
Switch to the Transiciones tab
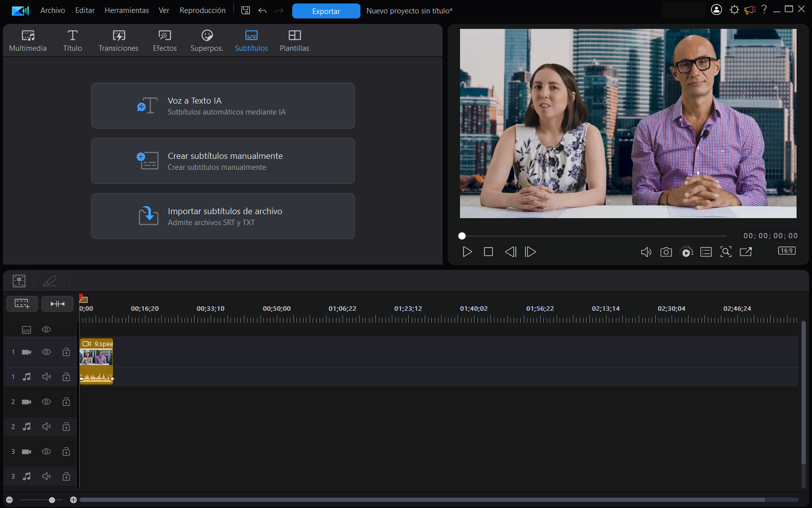click(x=118, y=40)
